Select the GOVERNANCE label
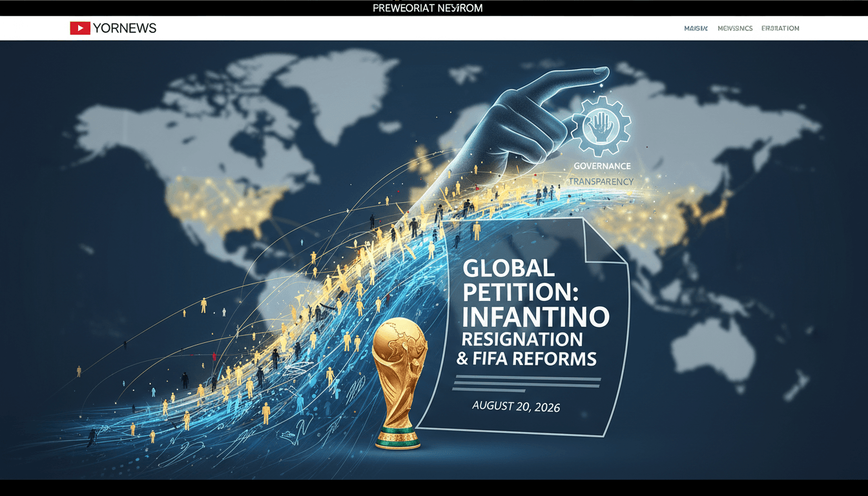The image size is (868, 496). (x=602, y=167)
